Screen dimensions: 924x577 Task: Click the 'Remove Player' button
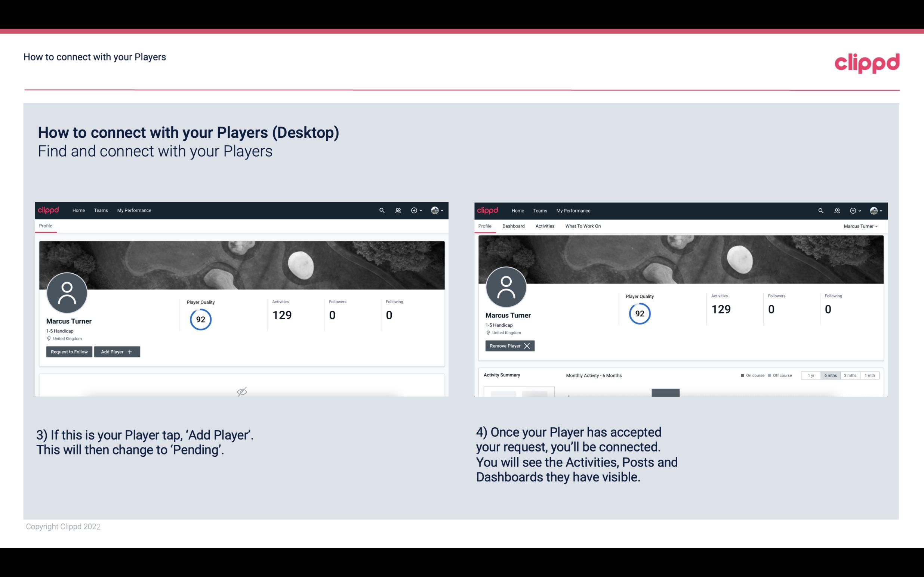[509, 346]
